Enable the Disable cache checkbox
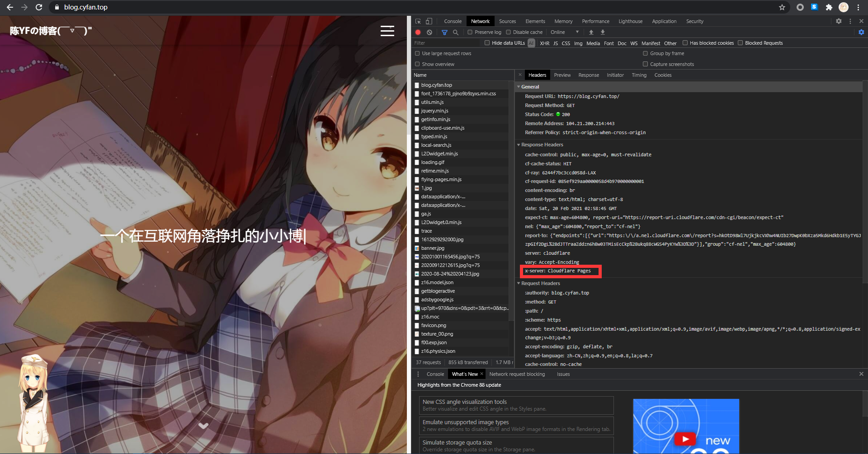 509,32
